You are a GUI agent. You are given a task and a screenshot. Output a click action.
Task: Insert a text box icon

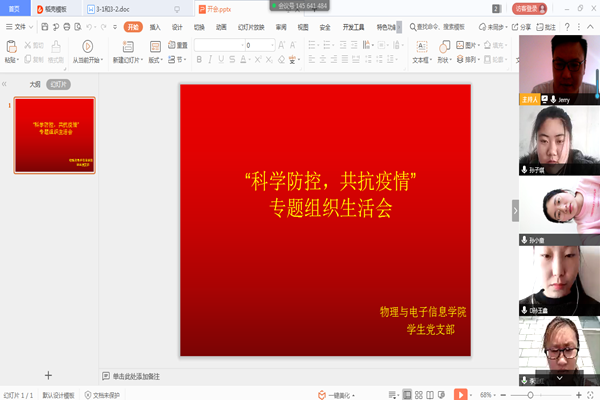422,46
